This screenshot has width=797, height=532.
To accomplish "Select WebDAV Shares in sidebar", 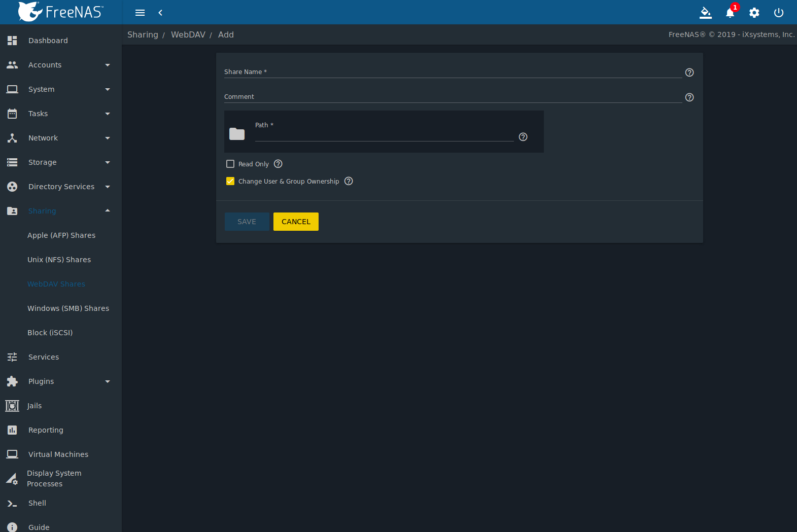I will click(x=56, y=284).
